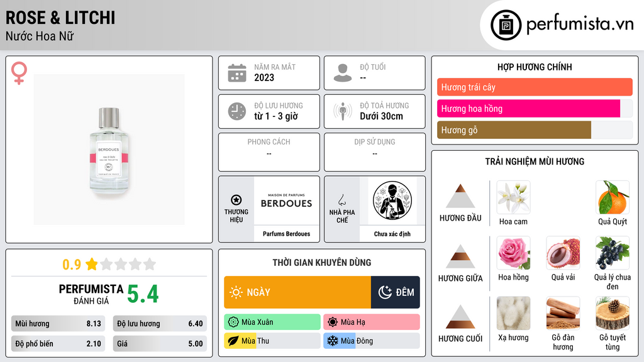
Task: Click the Mùi hương 8.13 score row
Action: 58,324
